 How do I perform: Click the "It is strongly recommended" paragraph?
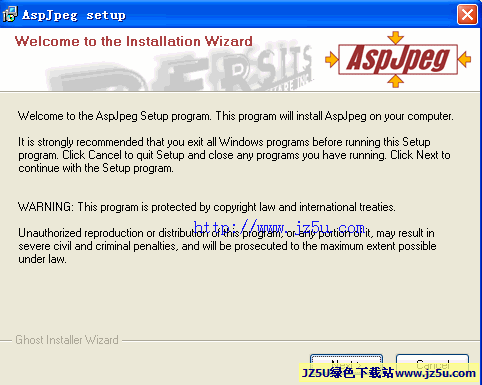(234, 155)
